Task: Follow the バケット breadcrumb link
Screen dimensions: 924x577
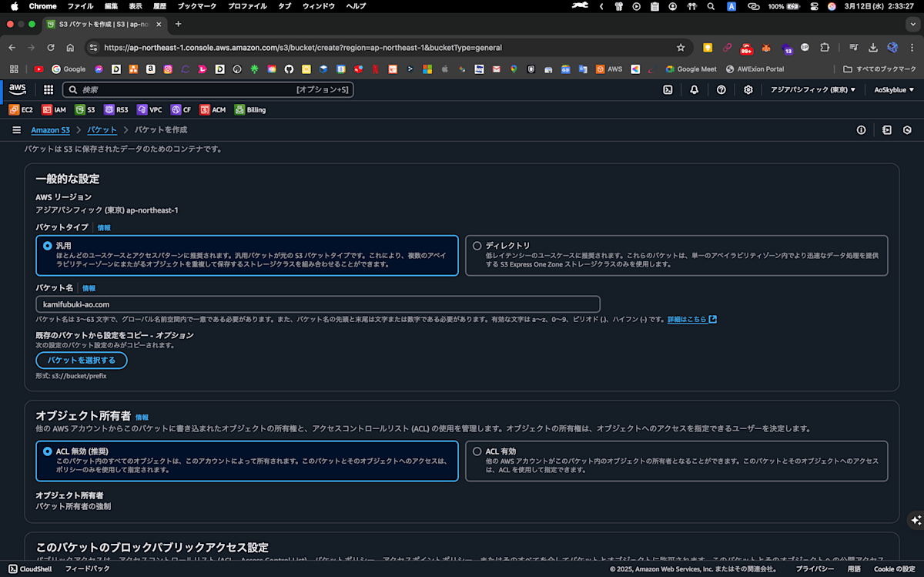Action: (102, 130)
